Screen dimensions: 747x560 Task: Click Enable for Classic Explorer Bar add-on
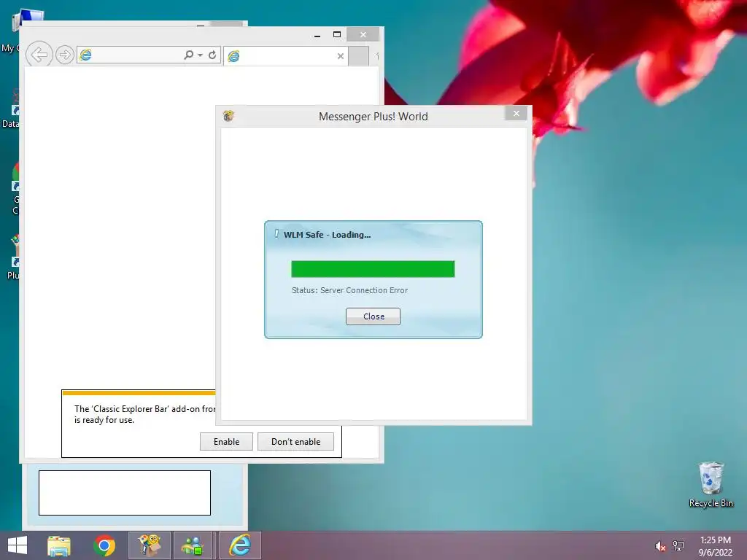226,441
